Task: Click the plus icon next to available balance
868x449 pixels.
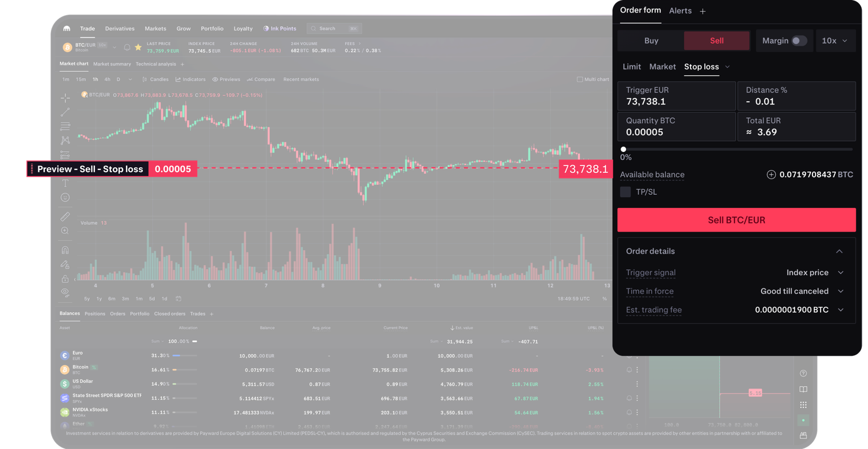Action: point(771,175)
